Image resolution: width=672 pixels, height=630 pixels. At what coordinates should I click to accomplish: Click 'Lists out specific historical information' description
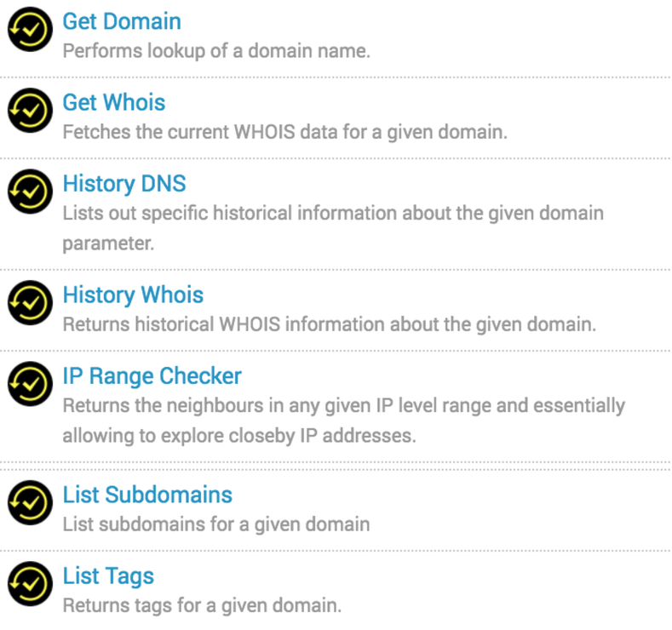[333, 228]
